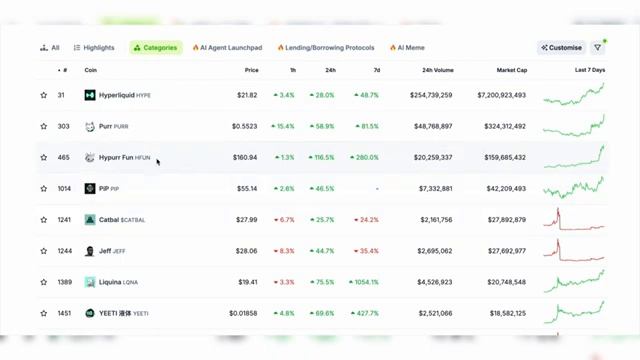
Task: Open the AI Meme category
Action: click(407, 48)
